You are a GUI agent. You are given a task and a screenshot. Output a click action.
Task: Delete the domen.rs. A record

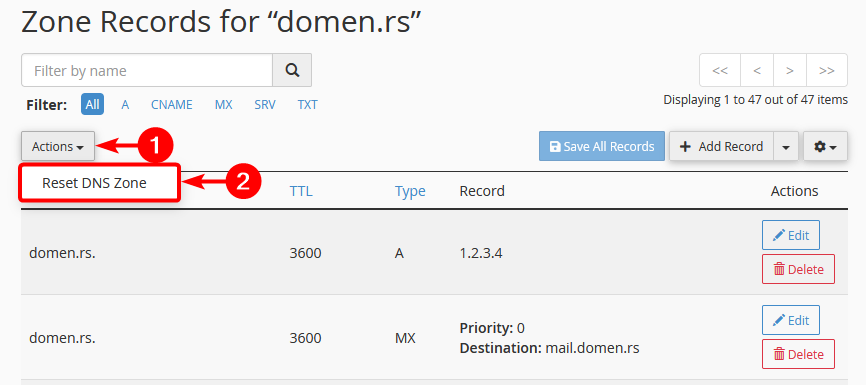[798, 269]
